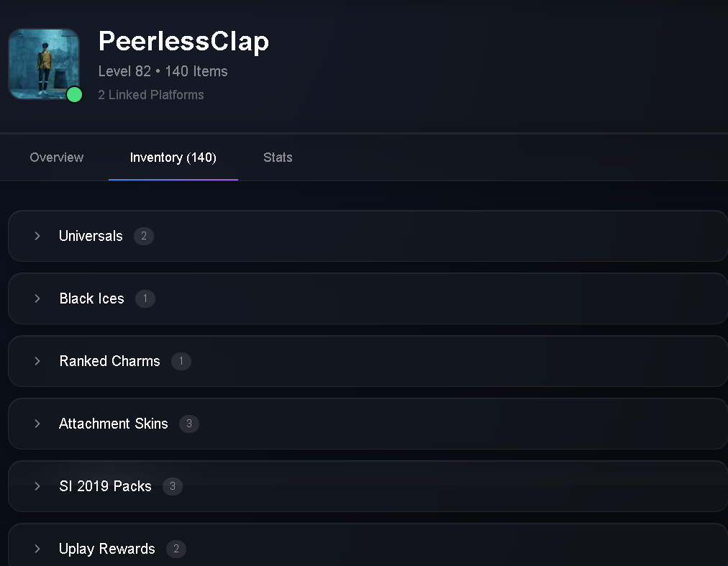Expand the Black Ices chevron arrow

[x=37, y=298]
